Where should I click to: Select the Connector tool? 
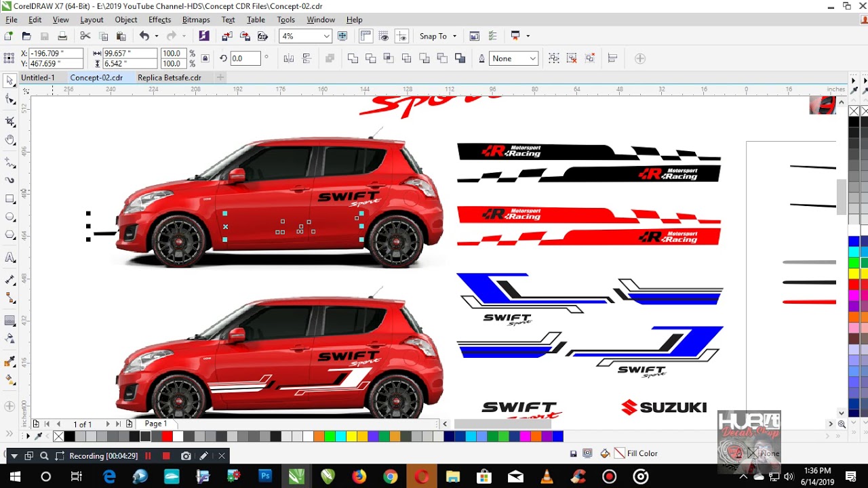point(9,298)
